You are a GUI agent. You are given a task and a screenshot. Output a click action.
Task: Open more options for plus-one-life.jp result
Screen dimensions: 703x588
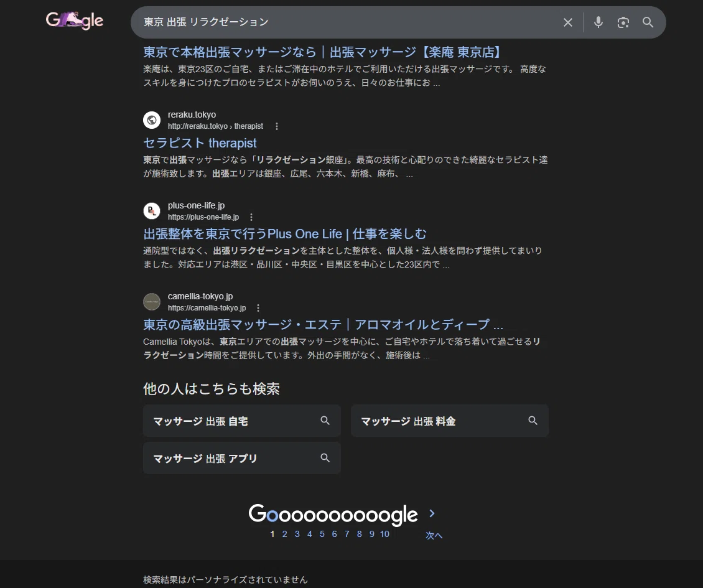[251, 217]
